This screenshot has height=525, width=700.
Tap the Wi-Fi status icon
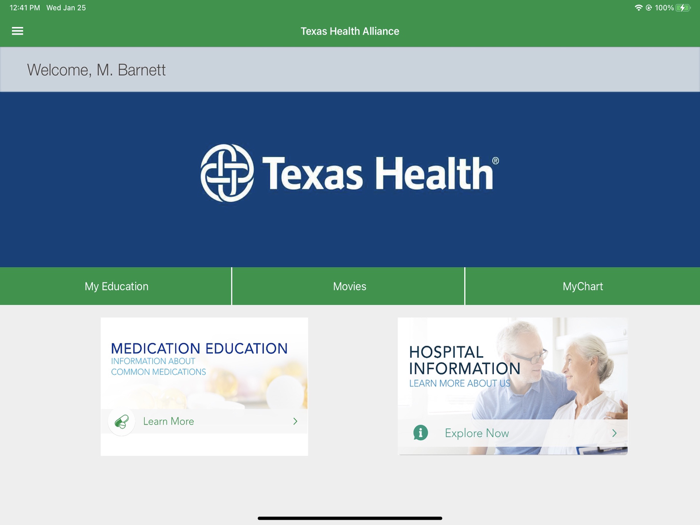[638, 8]
